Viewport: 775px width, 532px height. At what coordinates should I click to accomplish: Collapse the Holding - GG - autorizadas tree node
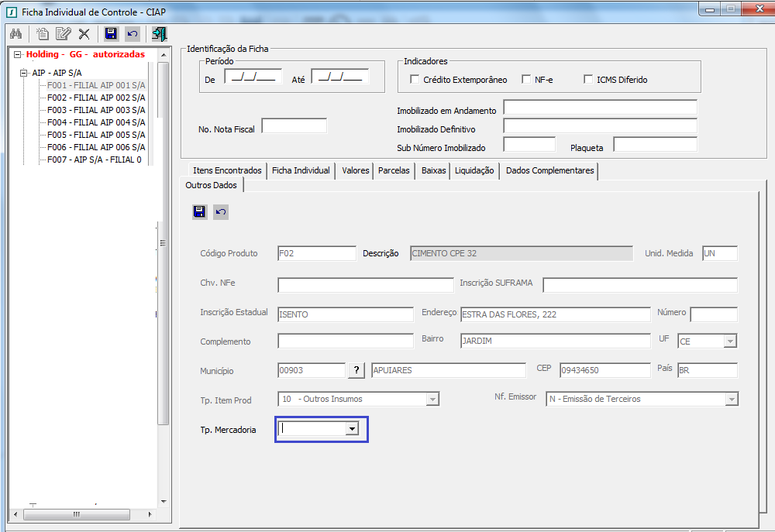coord(19,55)
